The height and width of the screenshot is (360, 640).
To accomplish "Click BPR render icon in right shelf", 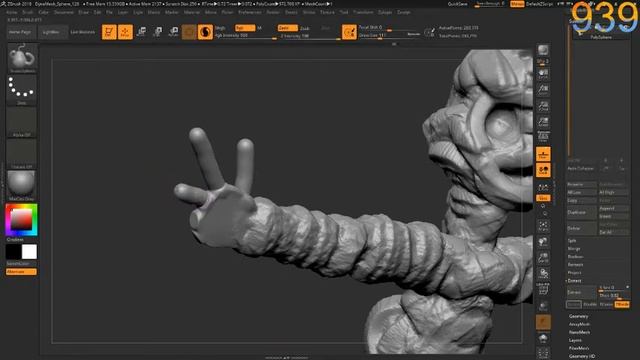I will click(x=543, y=51).
